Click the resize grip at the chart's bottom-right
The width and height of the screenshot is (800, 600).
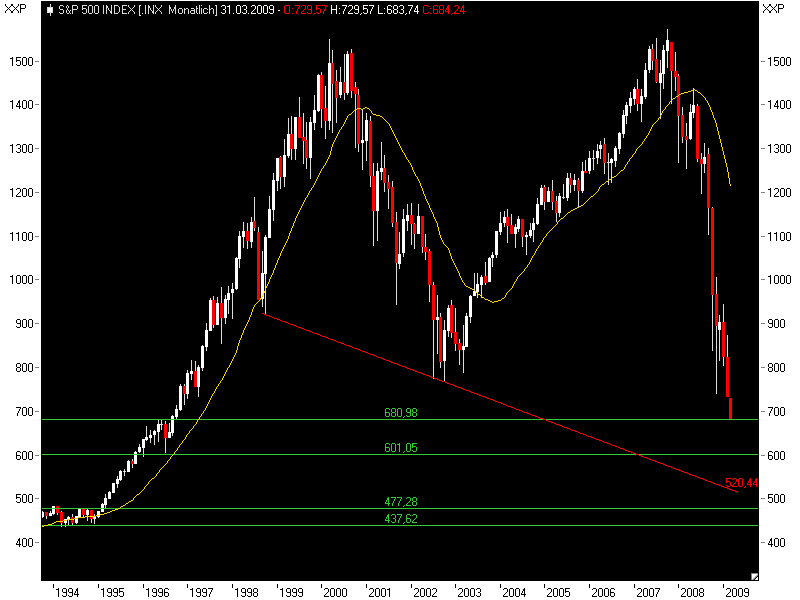(x=753, y=577)
